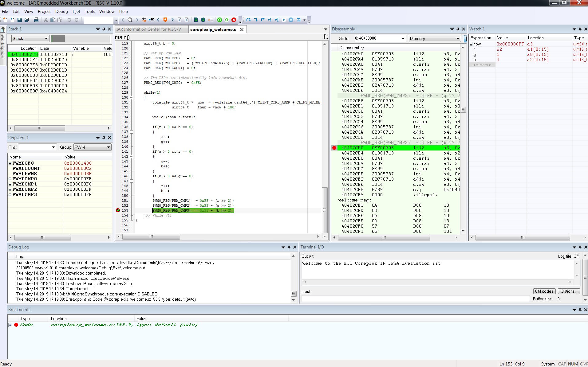The width and height of the screenshot is (588, 367).
Task: Switch to IAR Information Center tab
Action: 148,29
